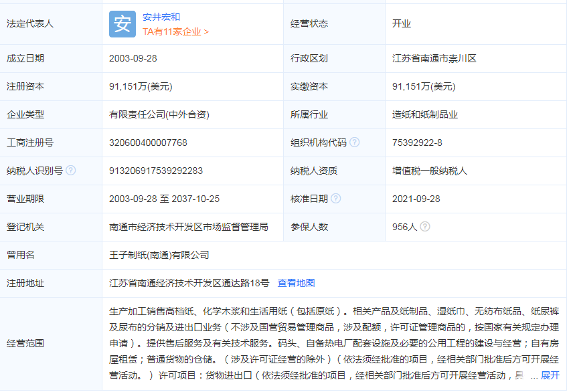Click the 登记机关 label
This screenshot has width=571, height=392.
tap(25, 227)
